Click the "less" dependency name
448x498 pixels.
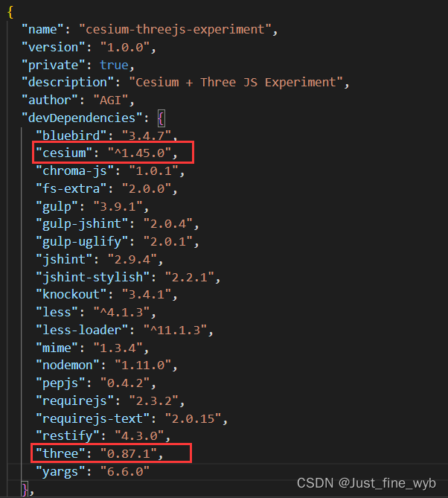pos(57,313)
